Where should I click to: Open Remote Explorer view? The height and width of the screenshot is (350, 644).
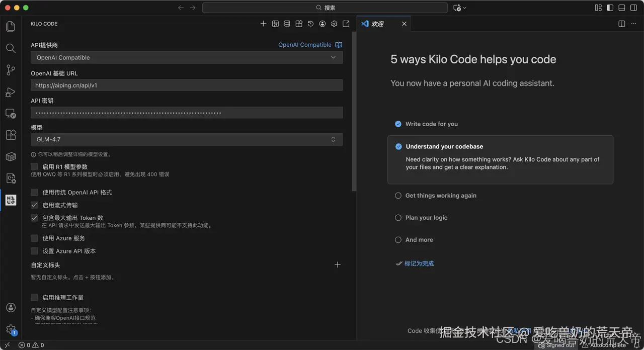tap(11, 114)
